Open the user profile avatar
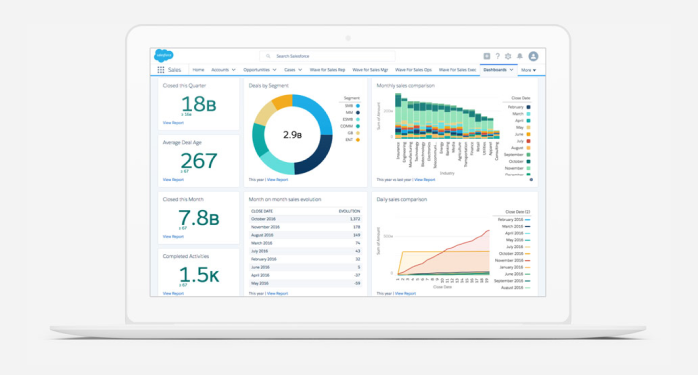 click(533, 56)
